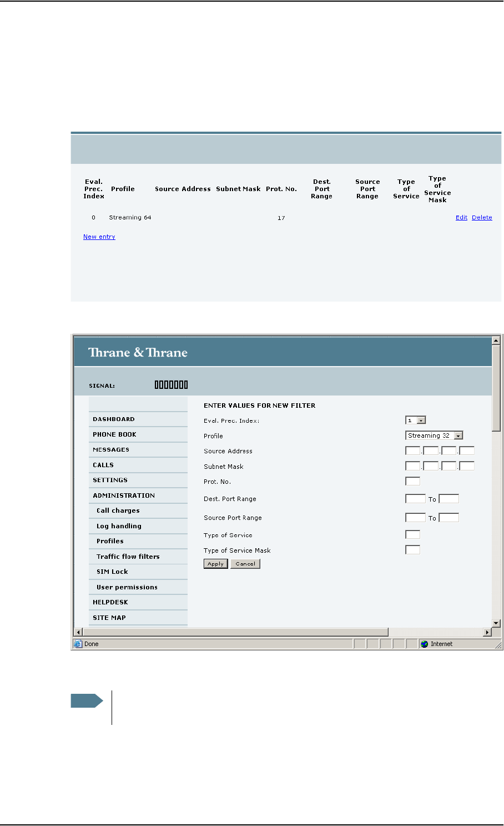Delete the Streaming 64 filter entry
The height and width of the screenshot is (826, 504).
coord(482,218)
